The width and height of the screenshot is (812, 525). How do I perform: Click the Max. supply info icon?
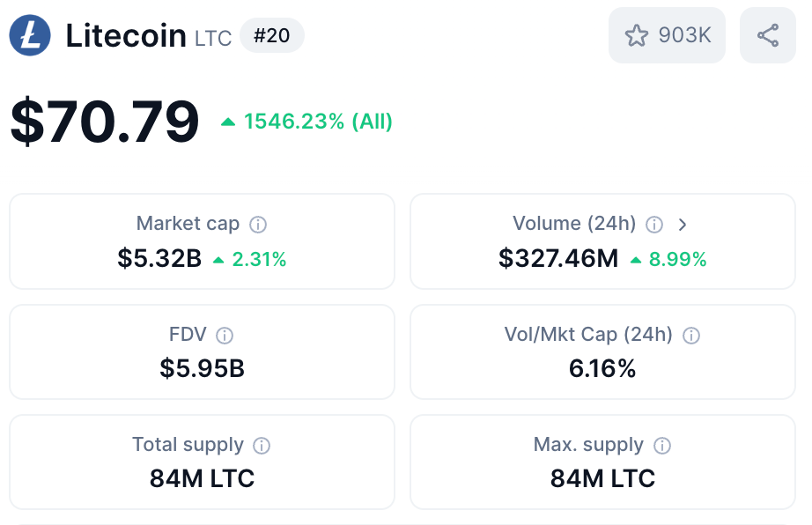tap(662, 445)
